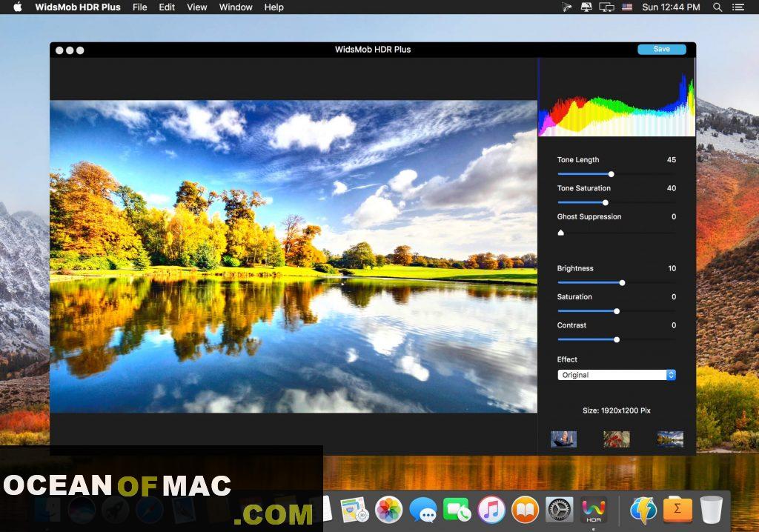Click the Contrast slider handle
The width and height of the screenshot is (759, 532).
pyautogui.click(x=617, y=340)
